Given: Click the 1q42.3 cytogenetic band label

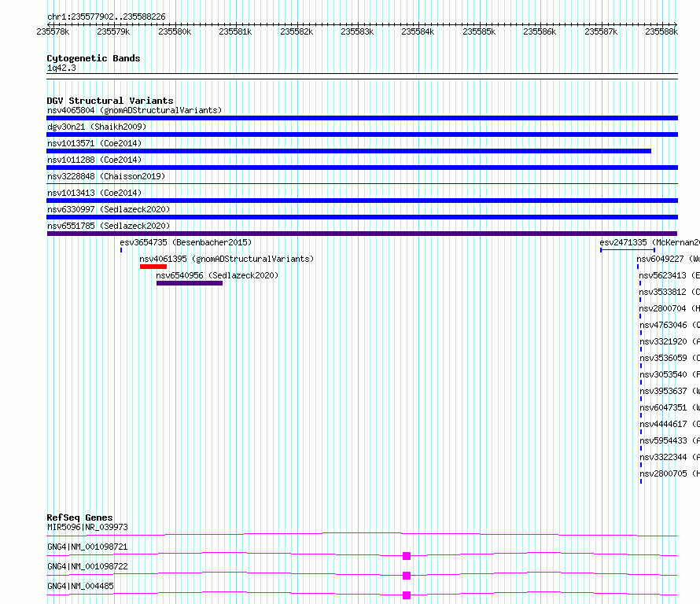Looking at the screenshot, I should coord(61,68).
